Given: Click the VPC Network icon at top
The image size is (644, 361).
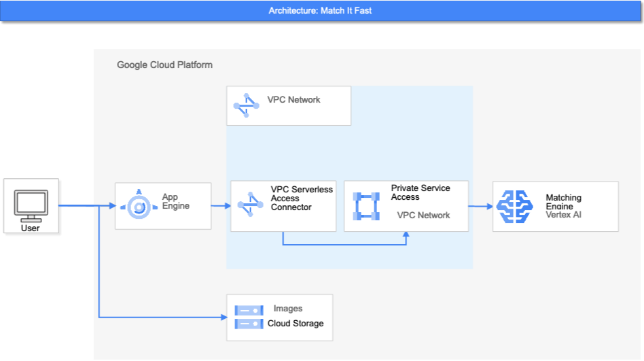Looking at the screenshot, I should [247, 105].
